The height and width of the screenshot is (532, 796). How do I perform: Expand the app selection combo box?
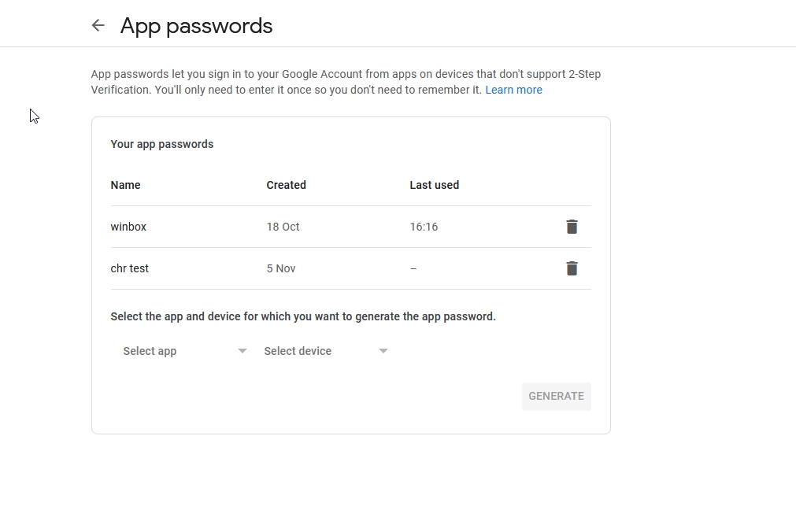tap(181, 351)
